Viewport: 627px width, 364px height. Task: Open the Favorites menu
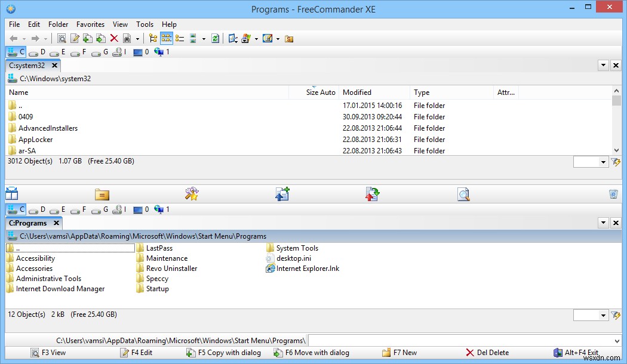(x=90, y=24)
